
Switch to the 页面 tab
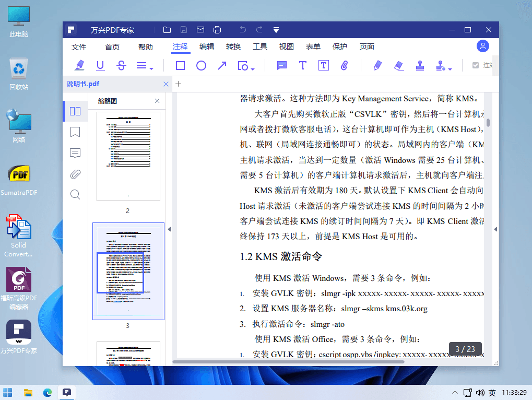tap(367, 46)
